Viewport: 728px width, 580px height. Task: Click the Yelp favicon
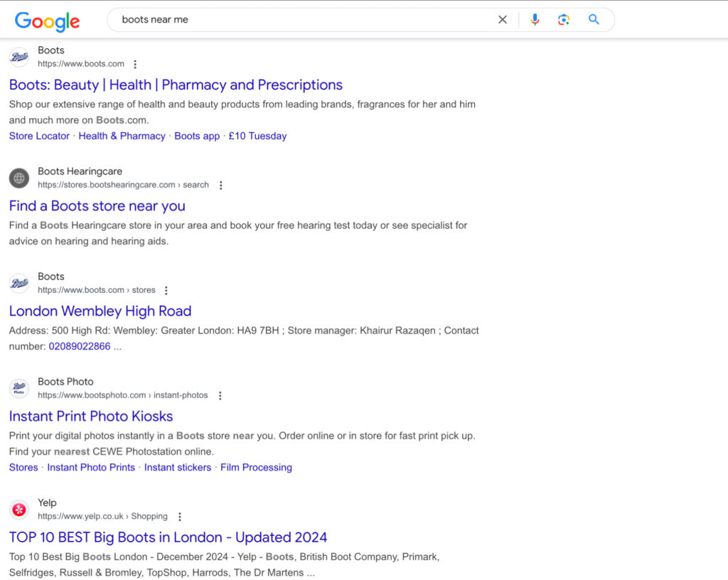(x=19, y=510)
